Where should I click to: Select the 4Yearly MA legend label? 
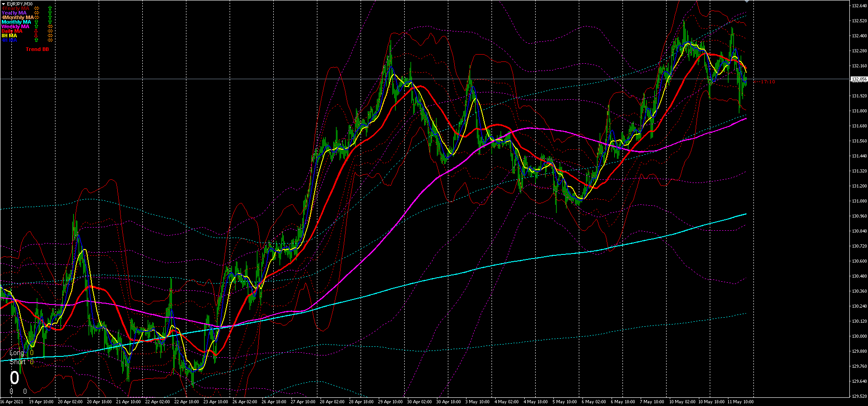(x=16, y=8)
